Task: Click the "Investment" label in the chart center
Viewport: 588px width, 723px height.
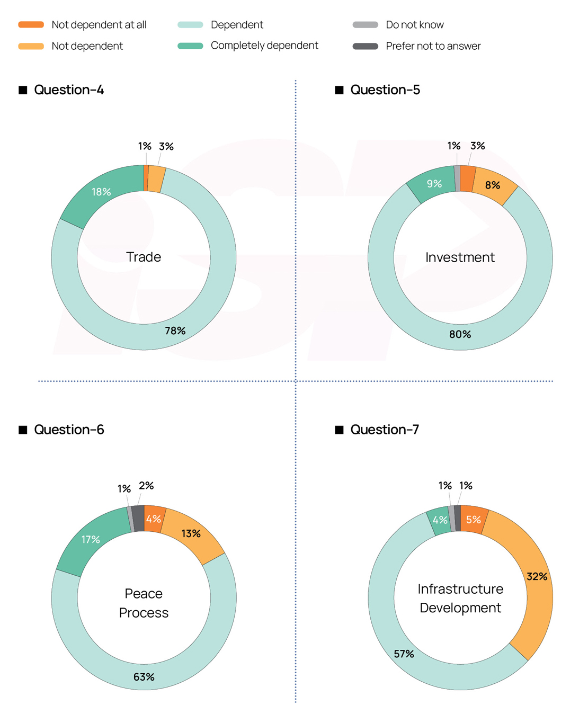Action: pos(460,257)
